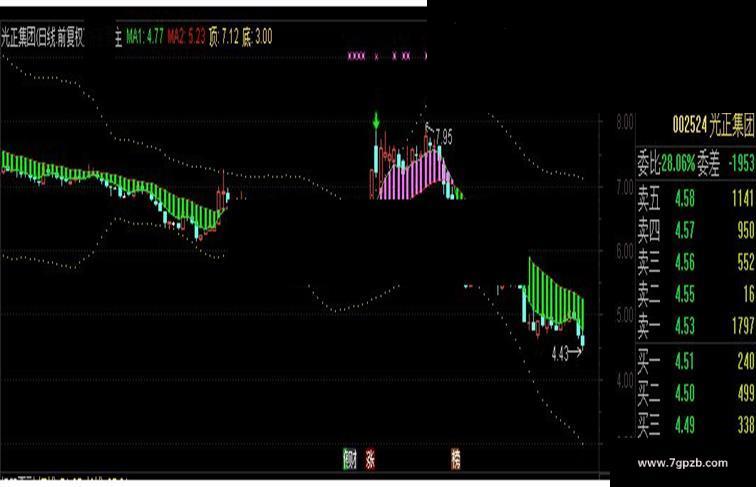
Task: Click the 买二 volume 499
Action: (746, 393)
